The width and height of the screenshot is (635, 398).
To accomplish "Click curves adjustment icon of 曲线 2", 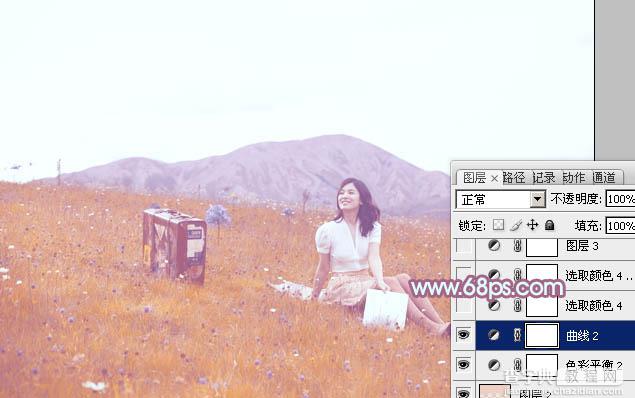I will [x=494, y=335].
